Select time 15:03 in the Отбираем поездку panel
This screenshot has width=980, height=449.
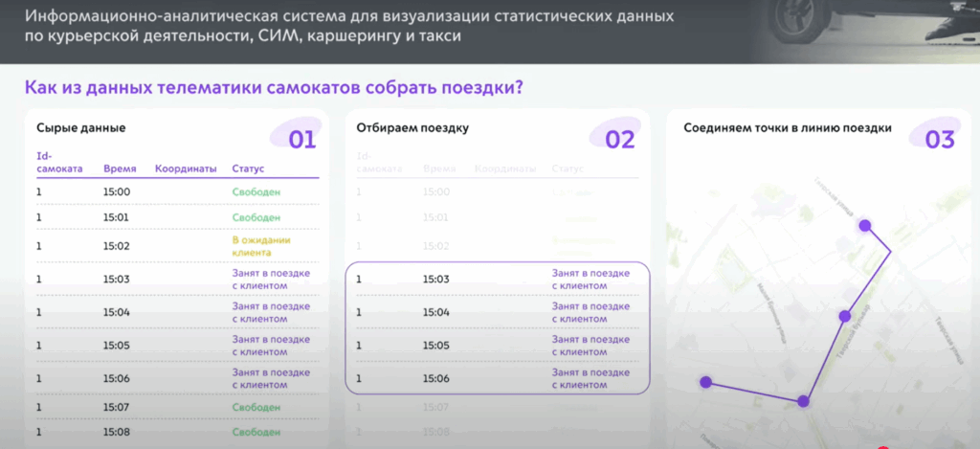point(436,279)
